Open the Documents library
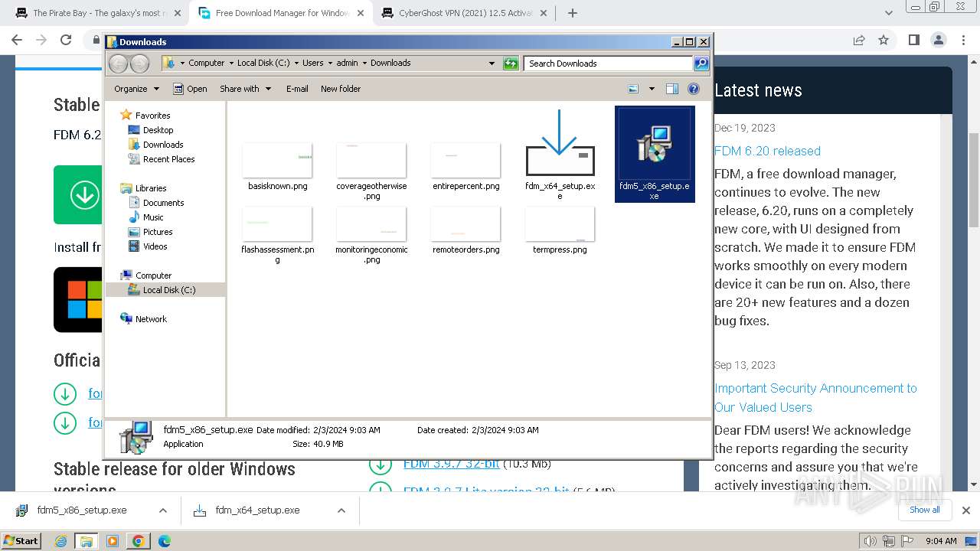This screenshot has width=980, height=551. point(163,203)
